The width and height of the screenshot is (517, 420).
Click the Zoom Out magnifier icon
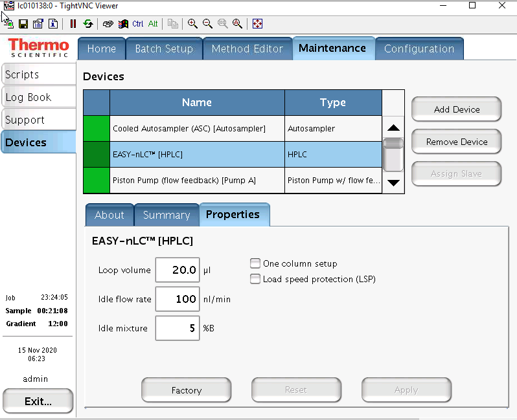[x=207, y=24]
